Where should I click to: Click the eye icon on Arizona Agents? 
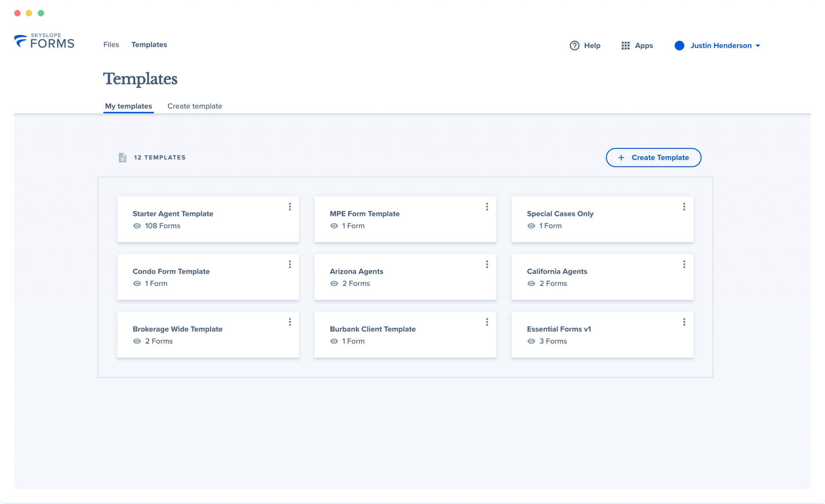point(334,283)
